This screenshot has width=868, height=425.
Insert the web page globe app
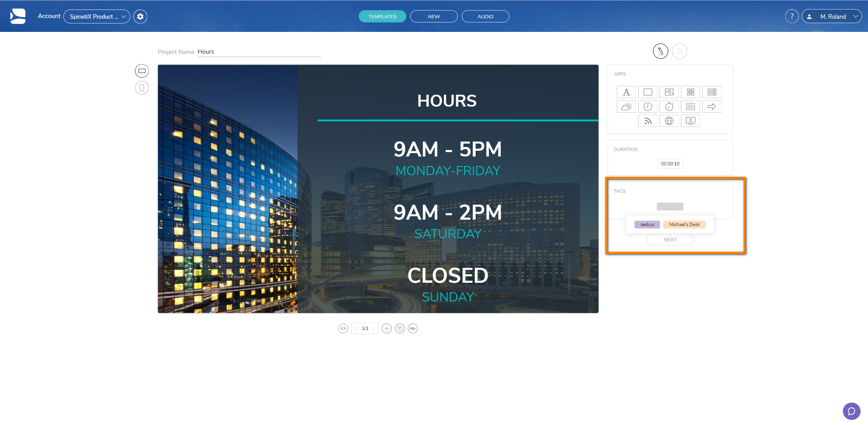pos(669,121)
